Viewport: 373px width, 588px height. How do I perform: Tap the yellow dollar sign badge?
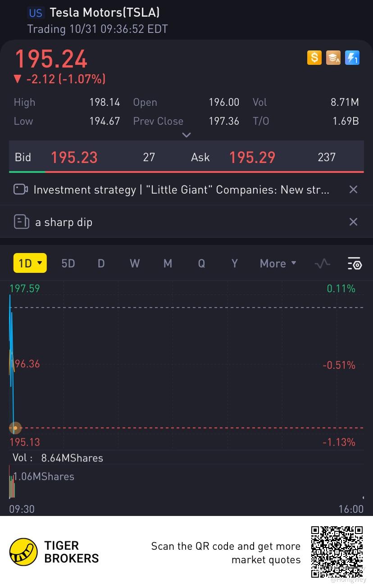pyautogui.click(x=314, y=58)
